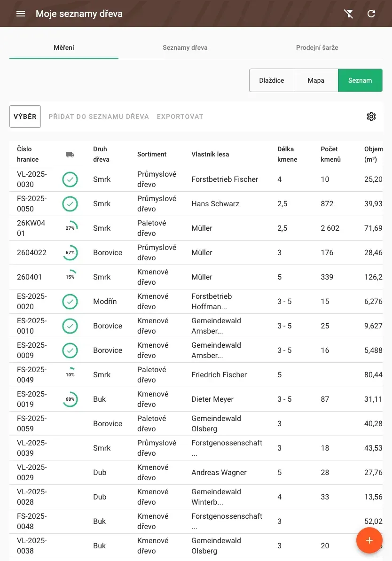Sort by Počet kmenů column header
This screenshot has height=561, width=392.
pos(331,154)
